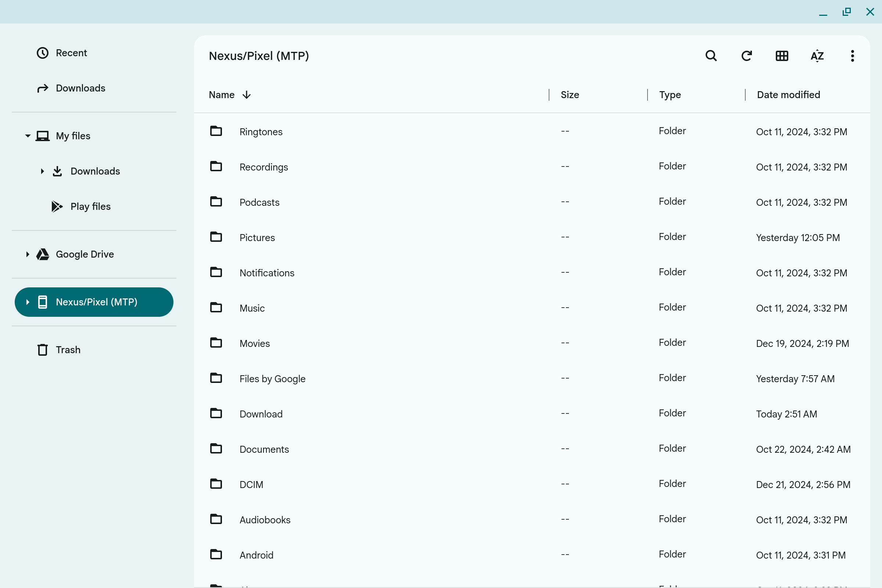
Task: Expand the Nexus/Pixel (MTP) device tree
Action: click(28, 302)
